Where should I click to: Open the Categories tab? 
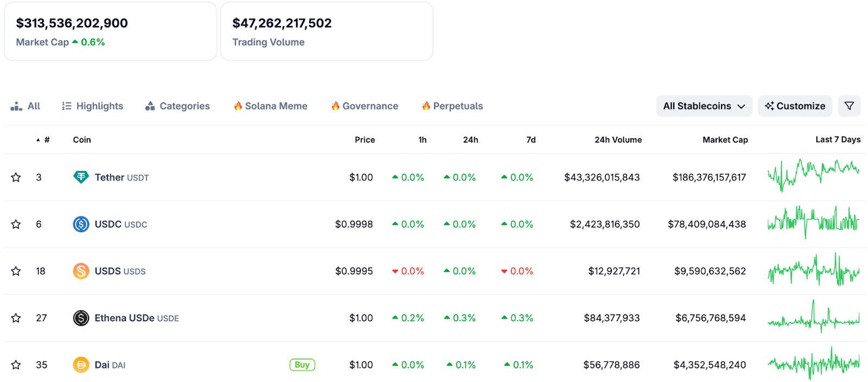177,106
